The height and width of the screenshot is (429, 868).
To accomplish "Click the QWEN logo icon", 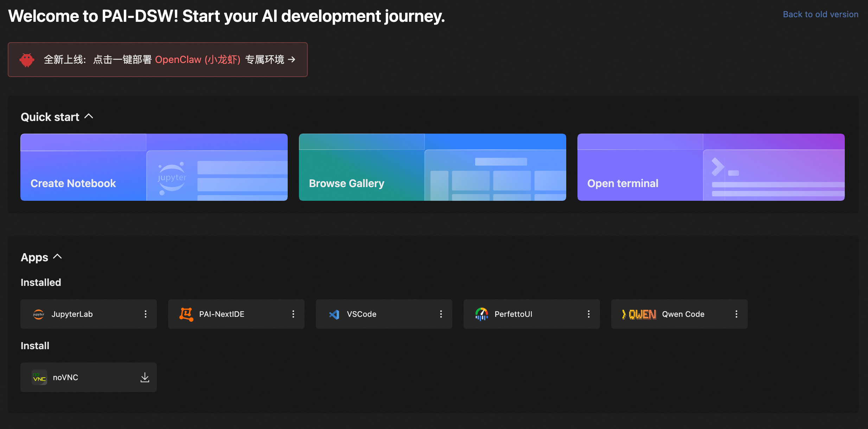I will [639, 314].
